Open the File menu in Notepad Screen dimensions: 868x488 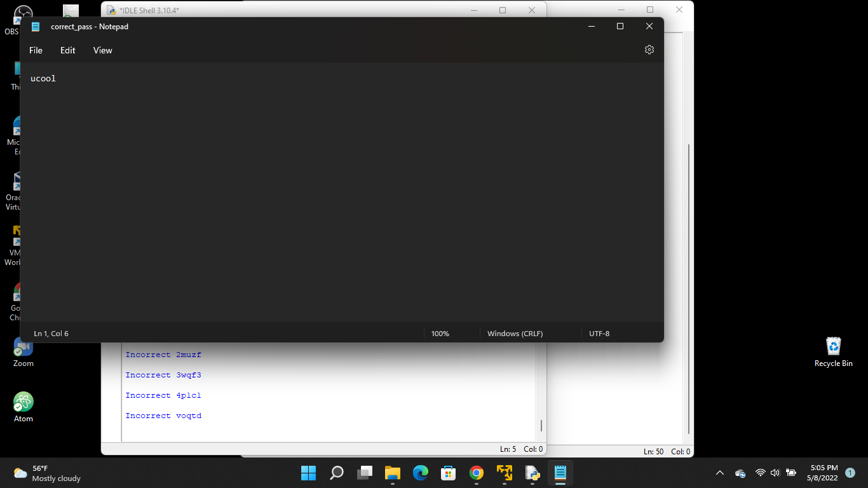[x=36, y=50]
